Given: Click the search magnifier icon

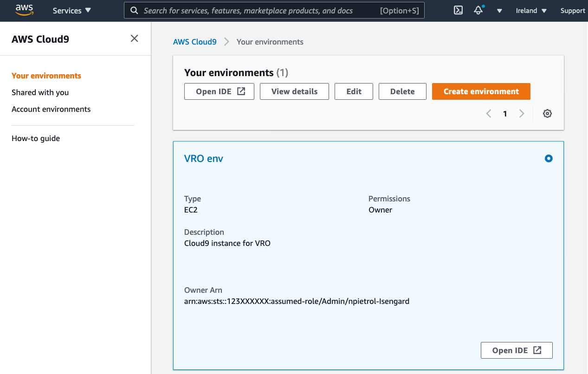Looking at the screenshot, I should point(134,11).
